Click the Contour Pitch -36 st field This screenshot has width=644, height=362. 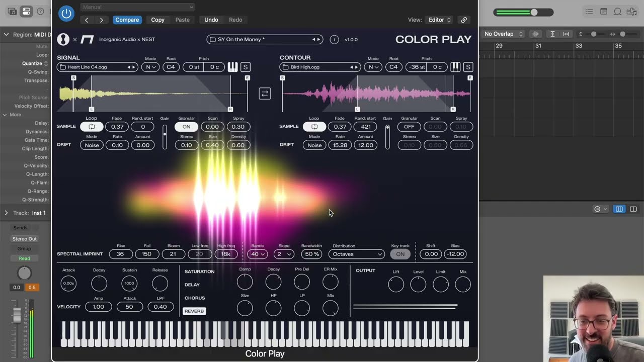point(416,67)
